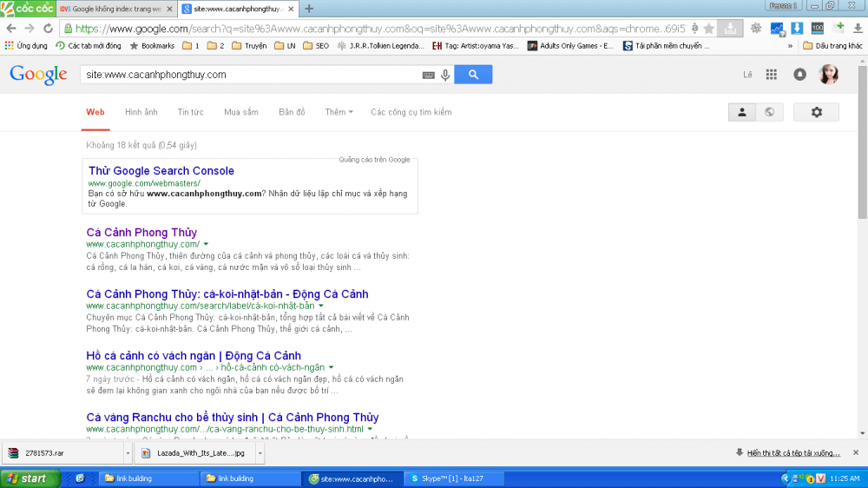
Task: Open Ứng dụng apps shortcut in bookmarks bar
Action: pos(26,46)
